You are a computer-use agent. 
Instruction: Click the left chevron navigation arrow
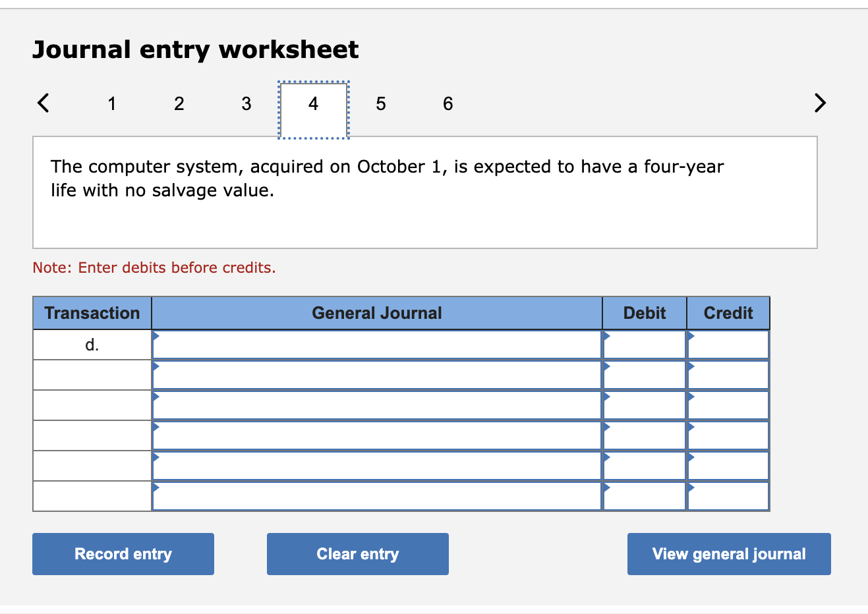point(42,103)
